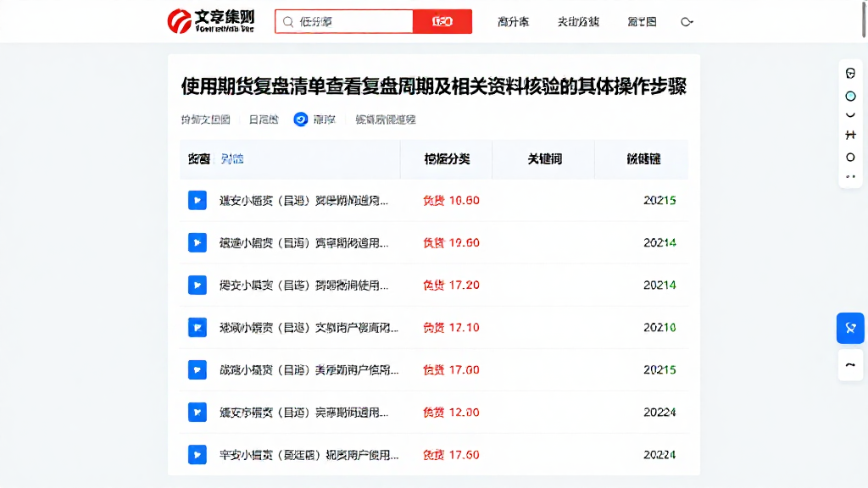Click the red 12.00 price cell
This screenshot has width=868, height=488.
pos(451,413)
